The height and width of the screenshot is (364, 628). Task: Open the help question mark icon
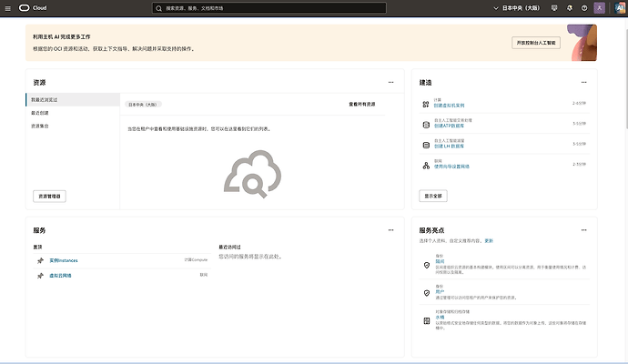[584, 8]
